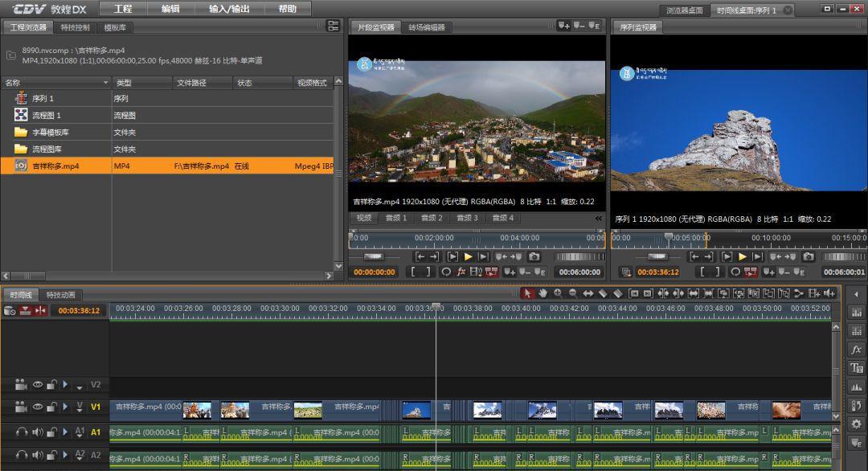Image resolution: width=868 pixels, height=471 pixels.
Task: Toggle lock on V1 track
Action: [x=51, y=407]
